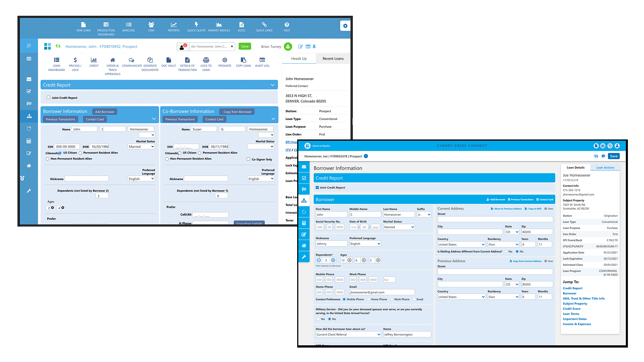Click Return to Pipeline icon in Cherry Creek window
644x362 pixels.
(x=308, y=146)
